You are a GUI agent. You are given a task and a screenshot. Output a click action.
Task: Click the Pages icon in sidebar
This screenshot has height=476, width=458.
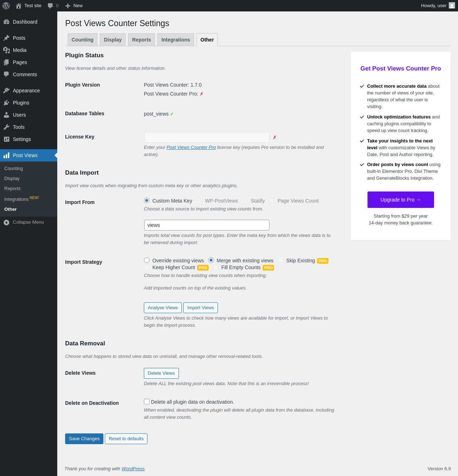(x=6, y=62)
